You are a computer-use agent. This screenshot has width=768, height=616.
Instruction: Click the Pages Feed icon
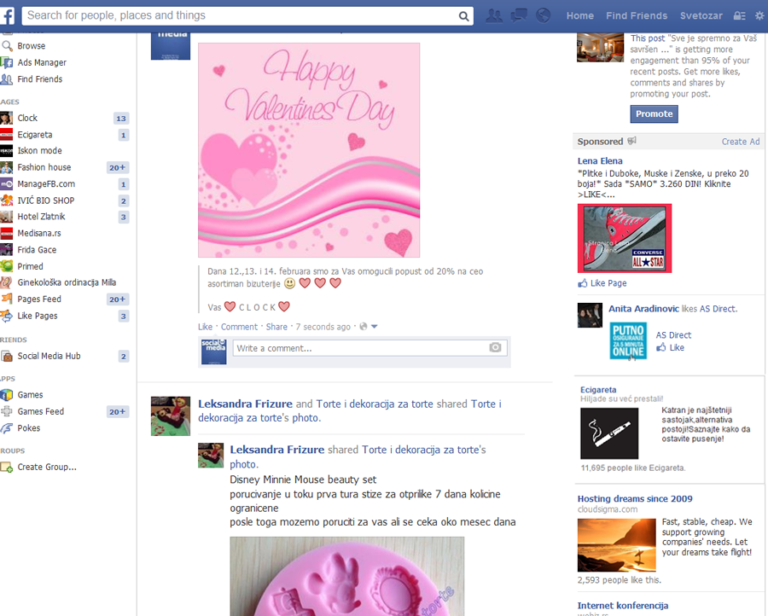(6, 299)
